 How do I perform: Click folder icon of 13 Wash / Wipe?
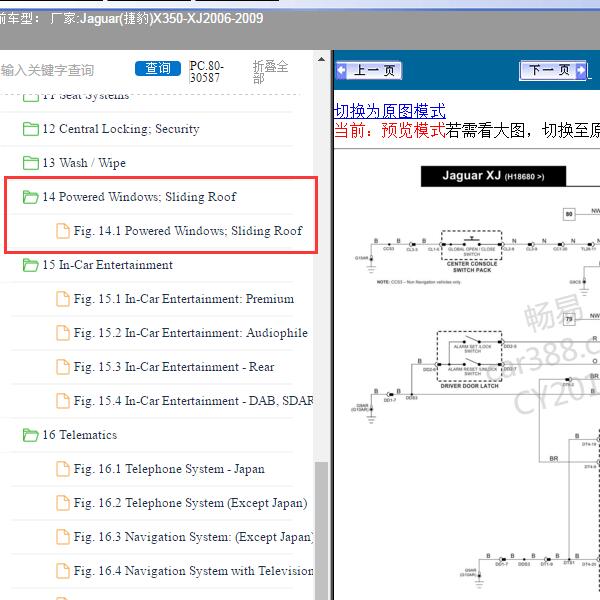pyautogui.click(x=31, y=163)
